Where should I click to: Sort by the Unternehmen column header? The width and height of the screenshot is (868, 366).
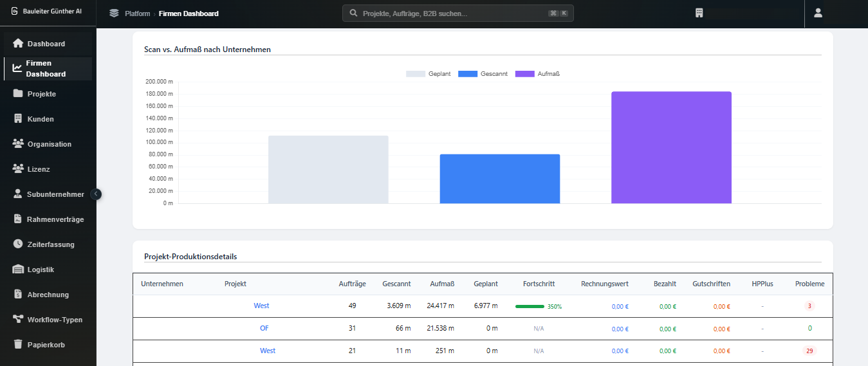(162, 284)
